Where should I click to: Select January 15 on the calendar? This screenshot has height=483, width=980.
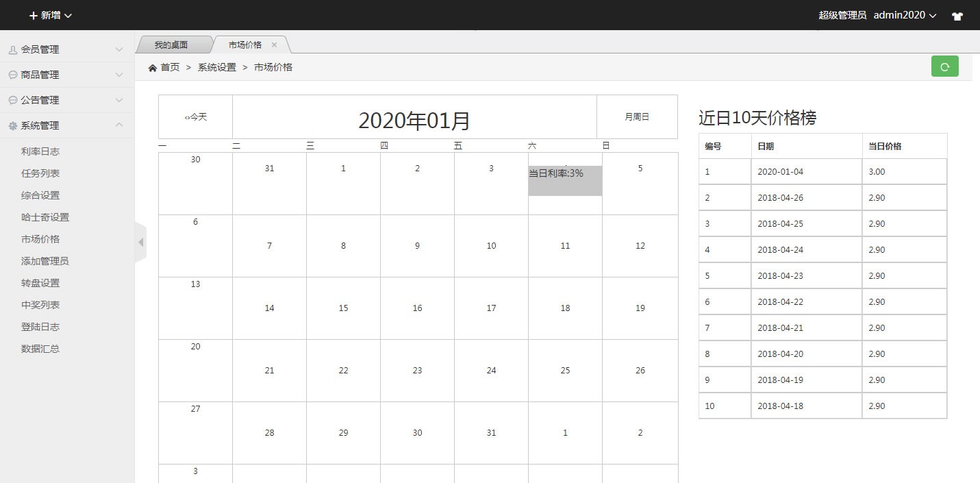click(x=343, y=308)
